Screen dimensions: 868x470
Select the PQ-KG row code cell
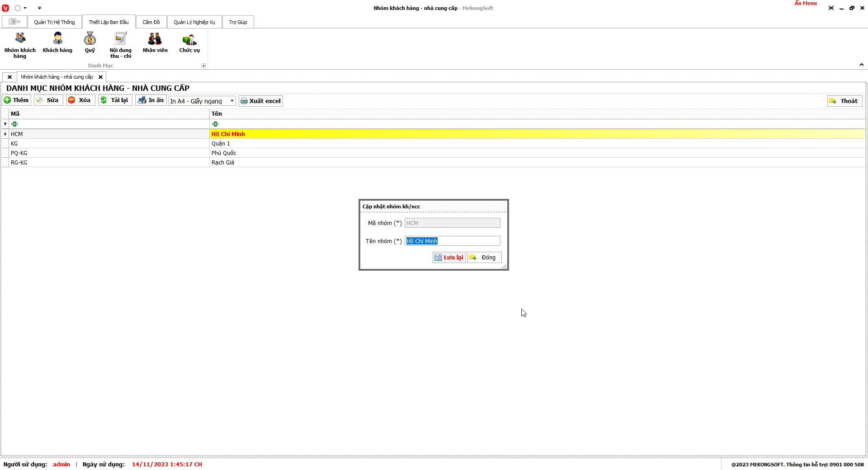pos(109,153)
